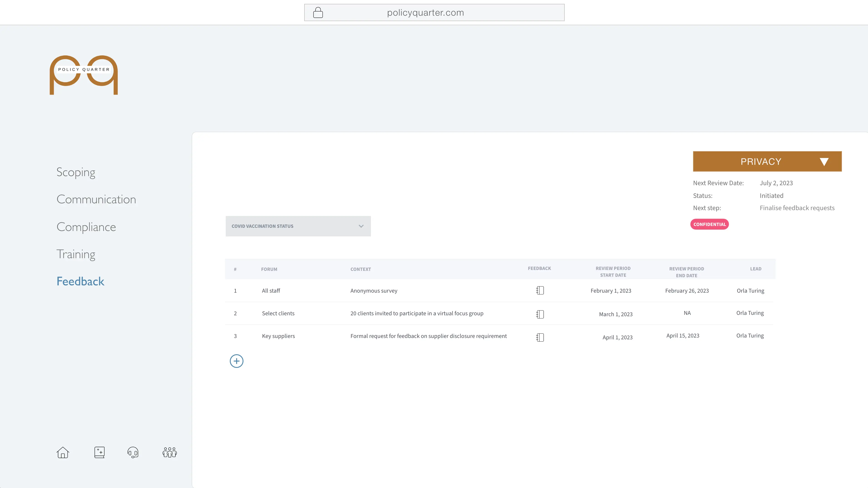The height and width of the screenshot is (488, 868).
Task: Click Orla Turing in Select clients row
Action: (750, 313)
